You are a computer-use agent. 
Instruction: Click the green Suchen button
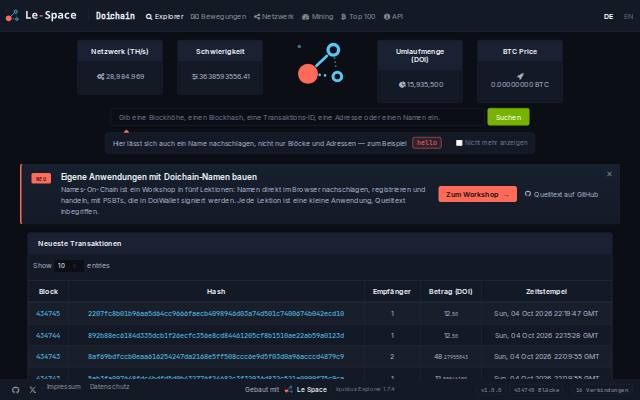click(x=508, y=117)
